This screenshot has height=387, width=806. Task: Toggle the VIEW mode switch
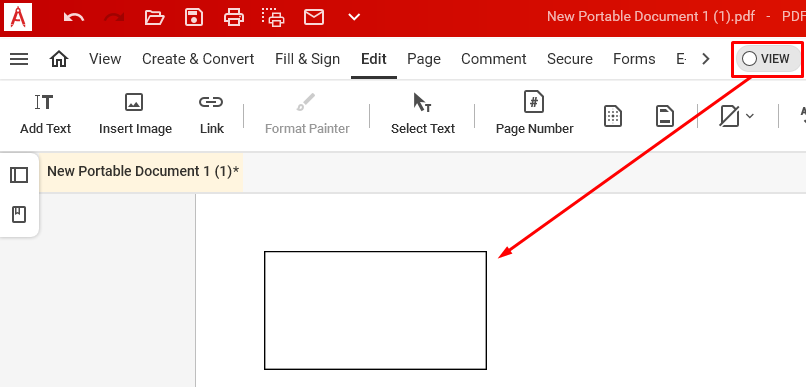[768, 59]
